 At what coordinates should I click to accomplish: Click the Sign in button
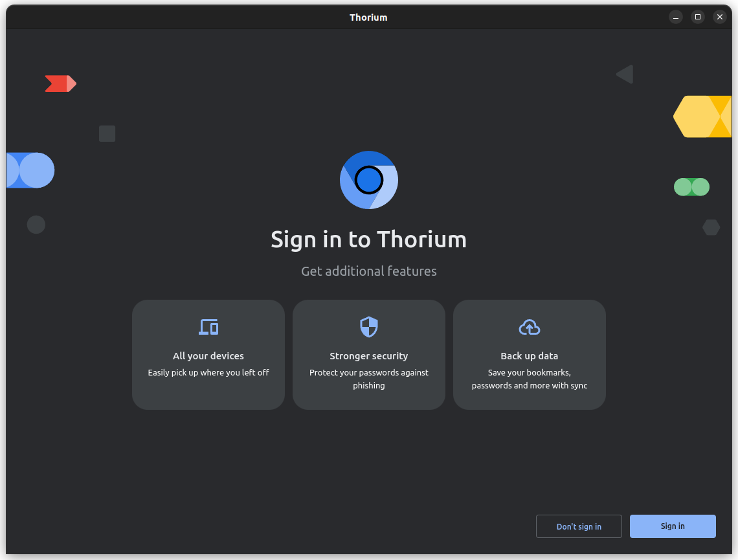(673, 526)
